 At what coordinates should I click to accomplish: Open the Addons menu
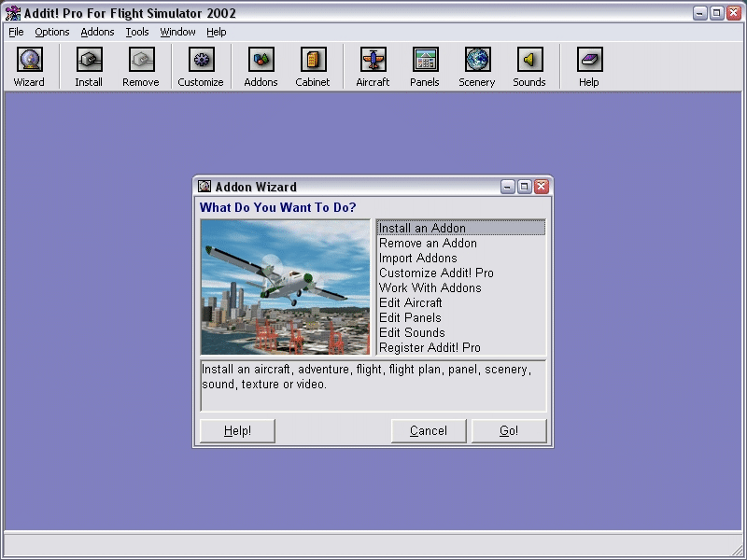97,32
